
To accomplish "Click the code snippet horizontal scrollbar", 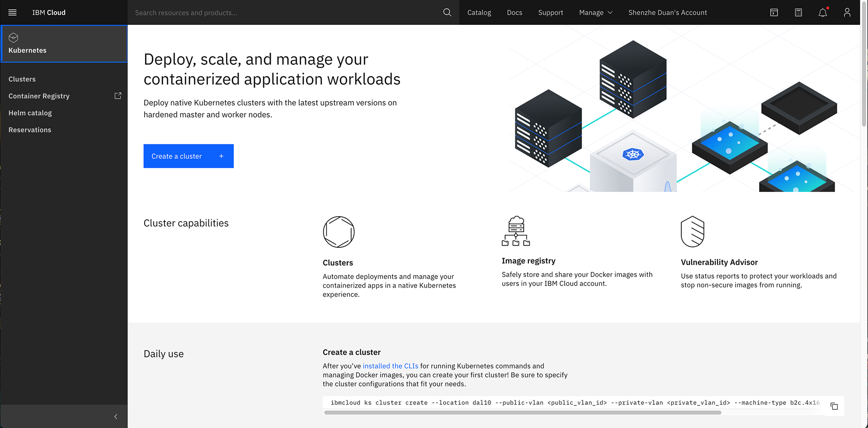I will pos(523,413).
